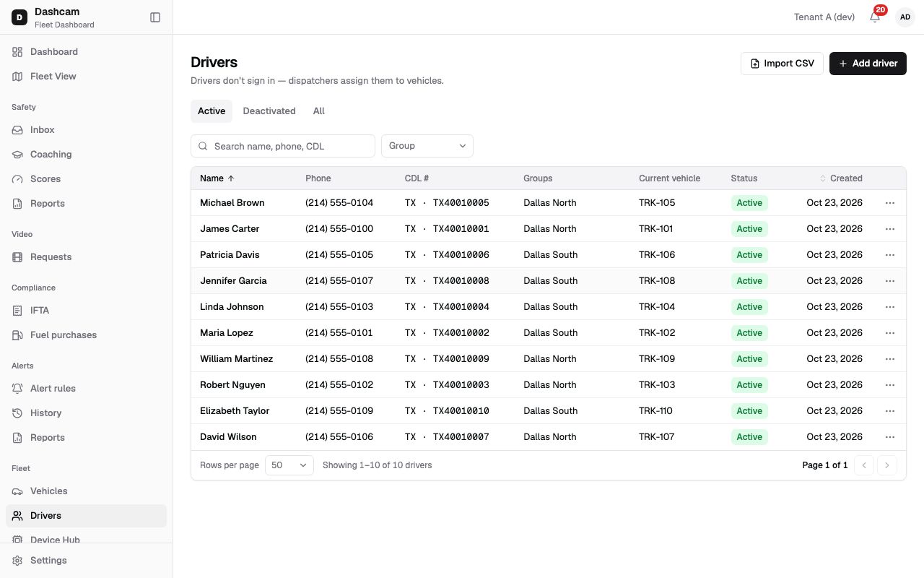
Task: Open video Requests page
Action: point(86,257)
